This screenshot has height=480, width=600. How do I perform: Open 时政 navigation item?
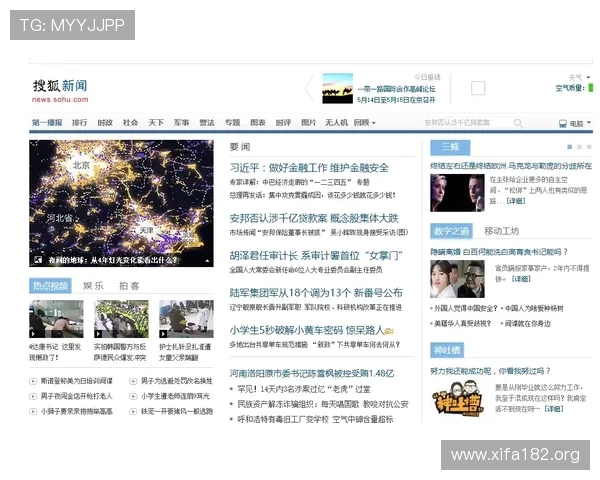pyautogui.click(x=105, y=123)
